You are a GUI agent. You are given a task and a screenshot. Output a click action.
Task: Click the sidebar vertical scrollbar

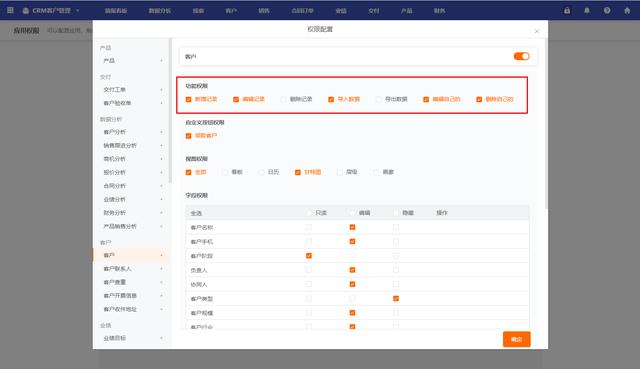(170, 110)
